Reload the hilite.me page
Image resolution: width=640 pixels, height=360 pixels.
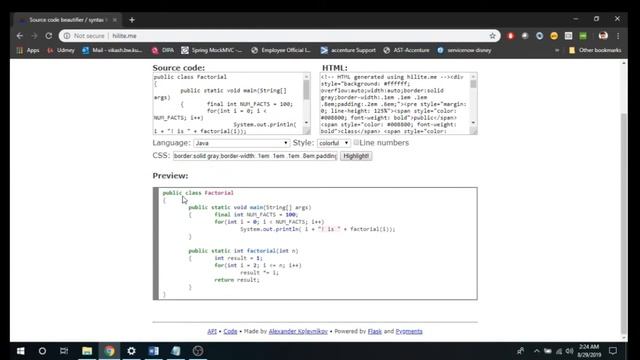[x=49, y=36]
